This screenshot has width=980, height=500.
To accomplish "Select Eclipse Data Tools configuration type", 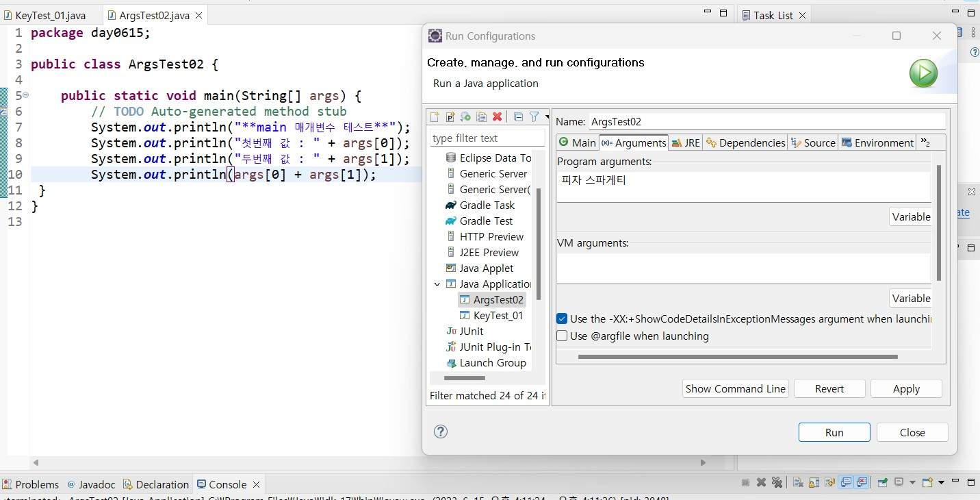I will pos(488,158).
